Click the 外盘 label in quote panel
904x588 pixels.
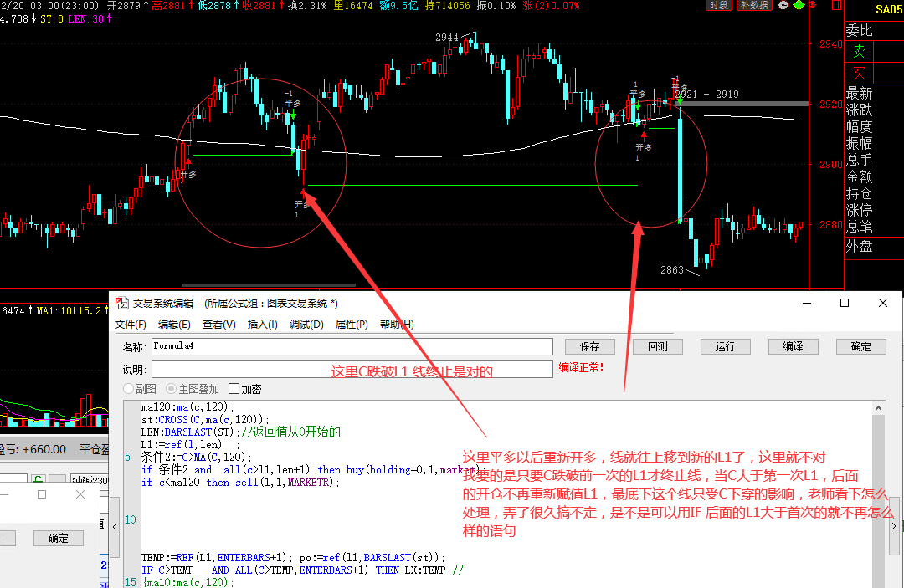(x=859, y=246)
